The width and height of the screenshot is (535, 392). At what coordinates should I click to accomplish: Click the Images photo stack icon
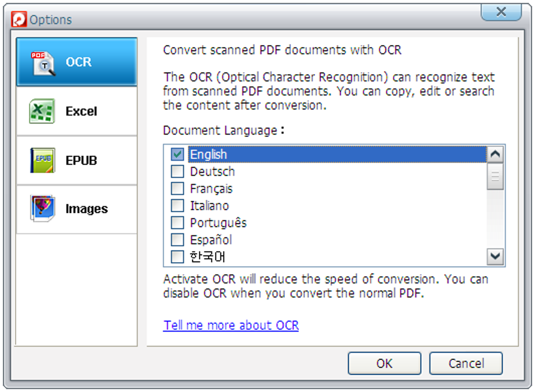(42, 209)
